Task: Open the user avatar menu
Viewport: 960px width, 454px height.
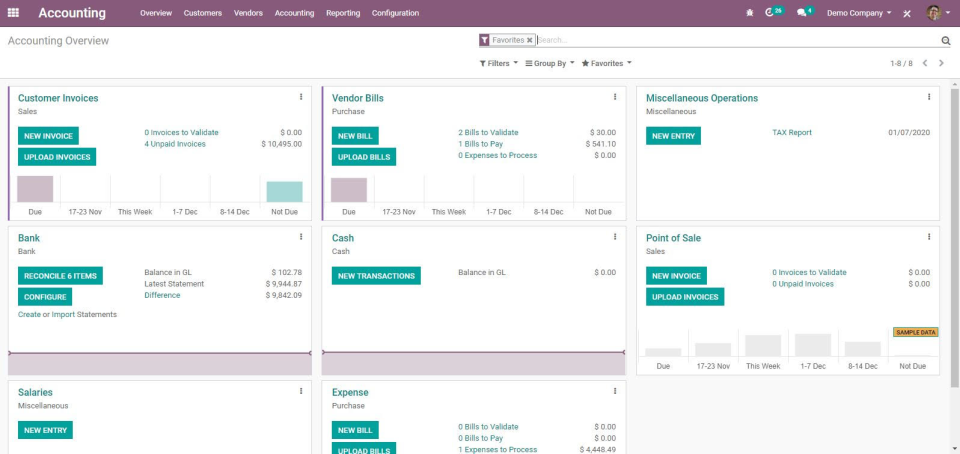Action: (934, 13)
